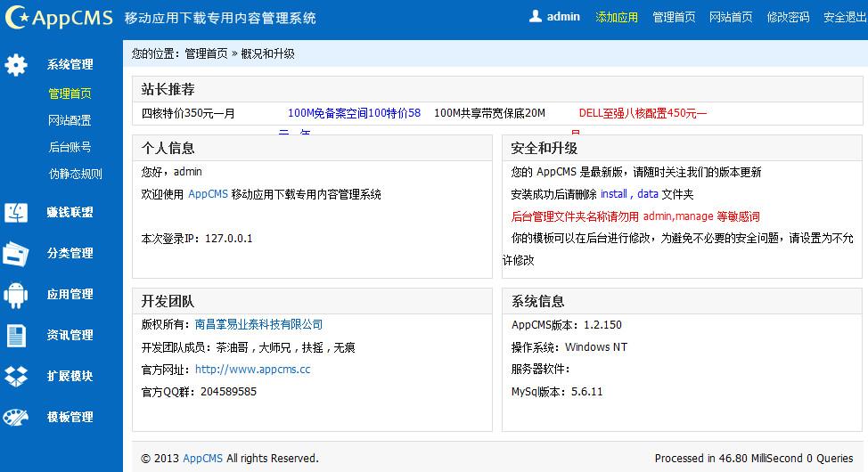
Task: Click the admin username in the header
Action: (563, 17)
